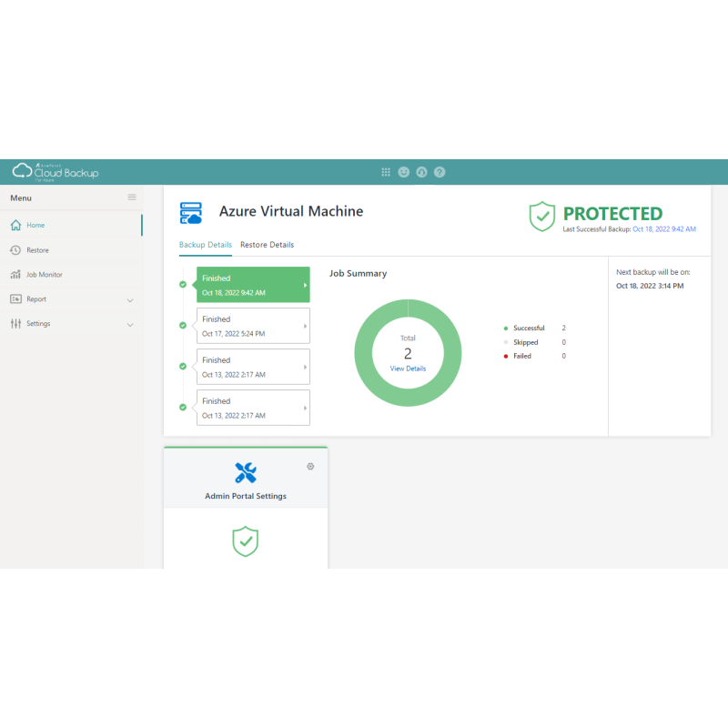Click the Job Monitor chart icon
The image size is (728, 728).
15,275
